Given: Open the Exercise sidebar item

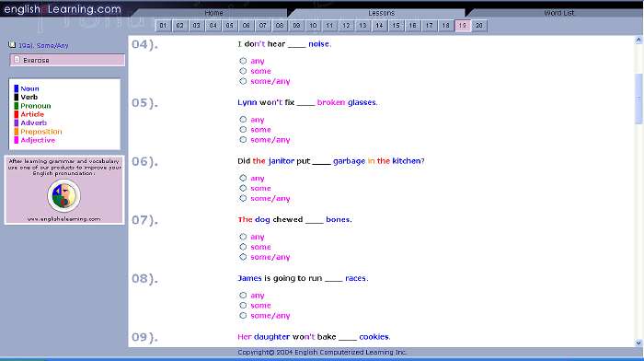Looking at the screenshot, I should 67,60.
